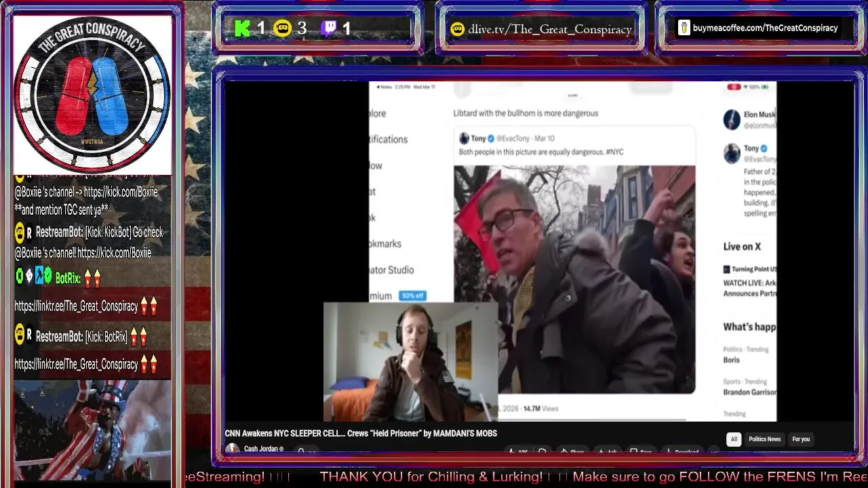Click the 'Boris' trending topic
Viewport: 868px width, 488px height.
[731, 360]
